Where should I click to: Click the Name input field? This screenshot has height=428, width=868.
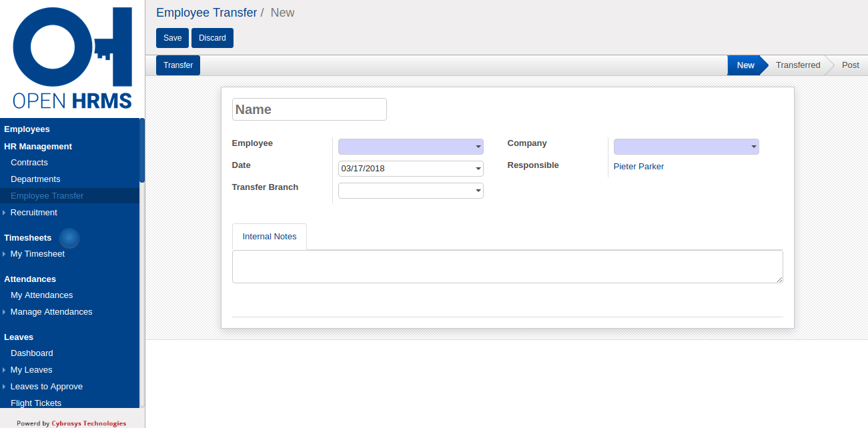pyautogui.click(x=310, y=109)
